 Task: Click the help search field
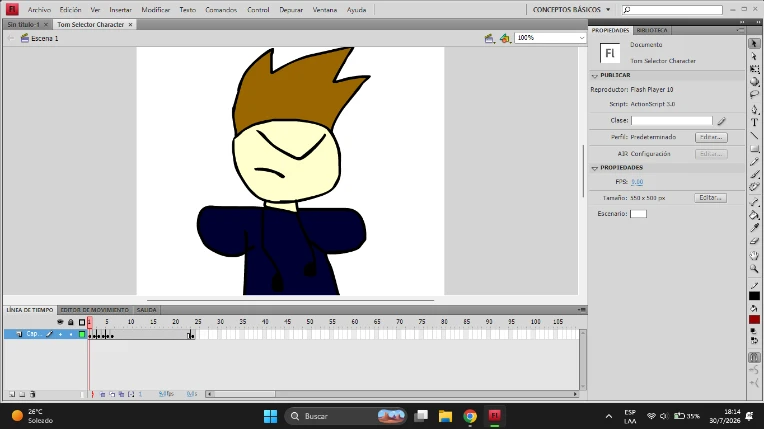point(672,10)
